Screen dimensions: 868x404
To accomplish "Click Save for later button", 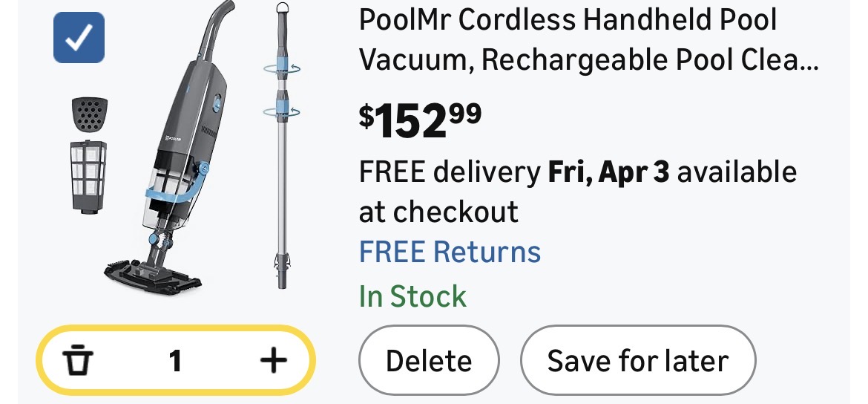I will (x=637, y=361).
